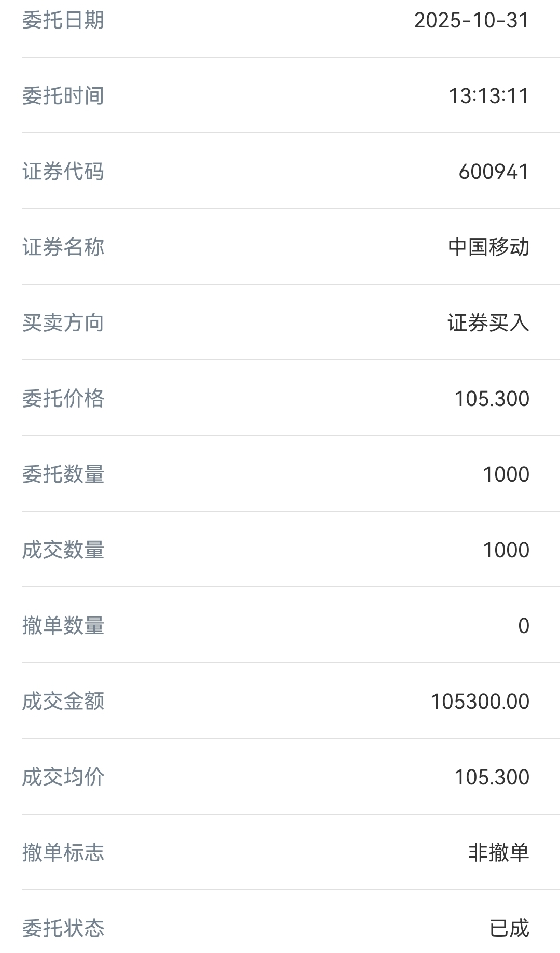This screenshot has width=560, height=953.
Task: Select the 委托日期 label
Action: [63, 20]
